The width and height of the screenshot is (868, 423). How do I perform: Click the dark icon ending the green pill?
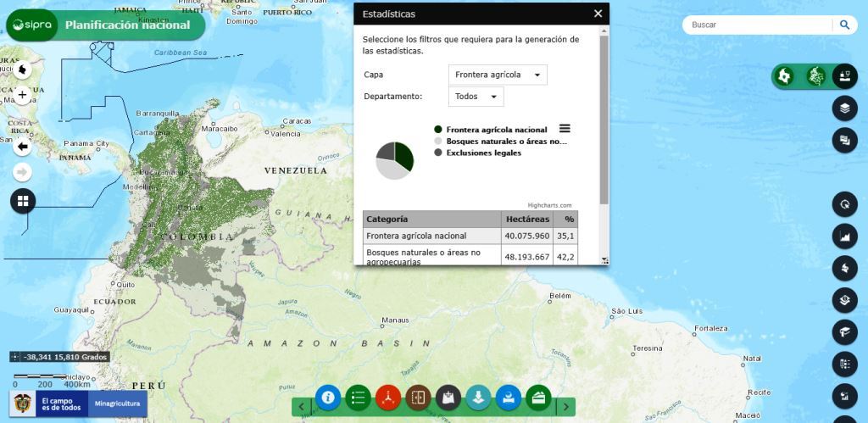[845, 75]
